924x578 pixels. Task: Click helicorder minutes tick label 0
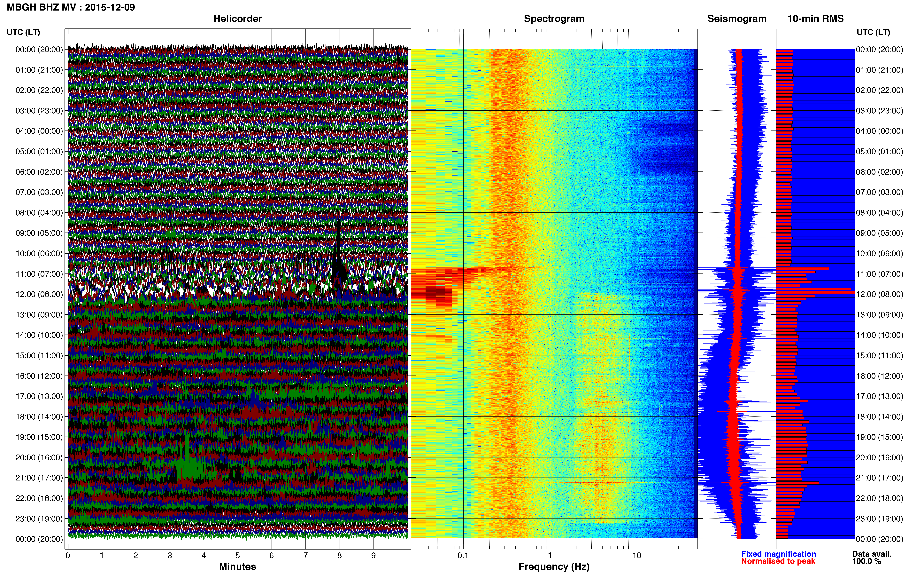click(x=68, y=556)
